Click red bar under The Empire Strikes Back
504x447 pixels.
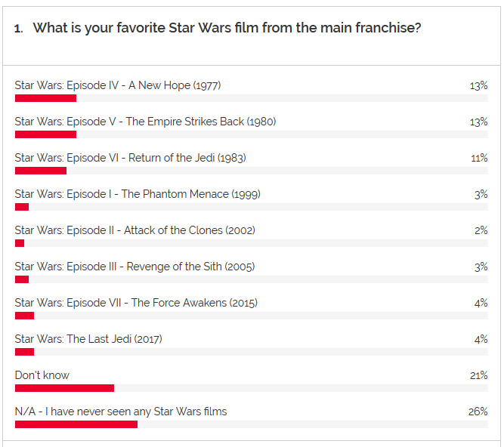(x=45, y=134)
